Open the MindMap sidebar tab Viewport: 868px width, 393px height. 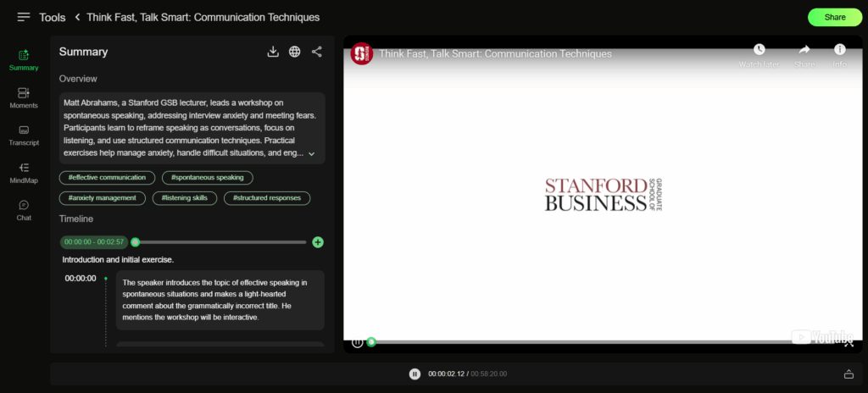pyautogui.click(x=24, y=174)
